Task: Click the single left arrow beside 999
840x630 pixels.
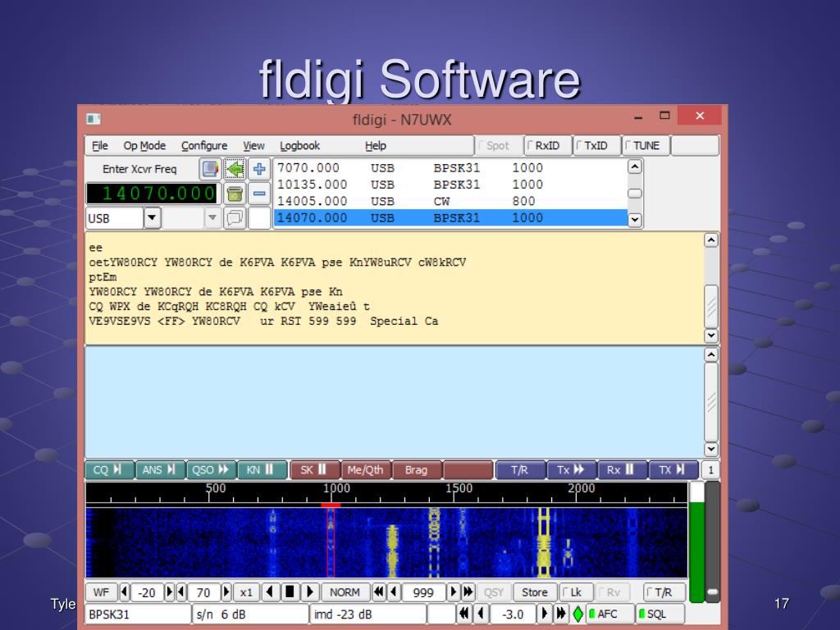Action: (x=394, y=592)
